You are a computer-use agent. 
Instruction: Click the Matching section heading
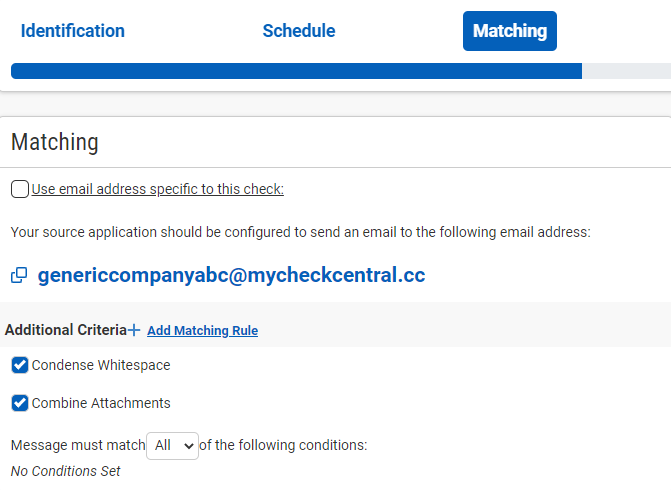click(55, 142)
